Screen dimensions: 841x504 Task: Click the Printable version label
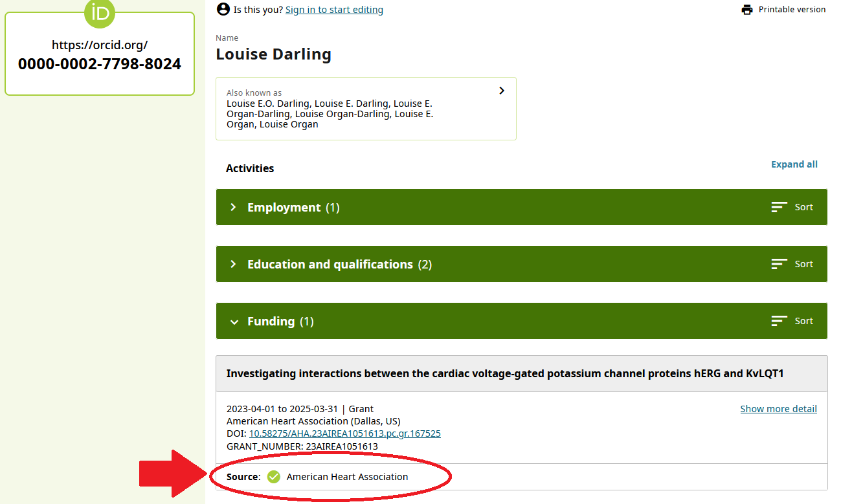pyautogui.click(x=791, y=9)
